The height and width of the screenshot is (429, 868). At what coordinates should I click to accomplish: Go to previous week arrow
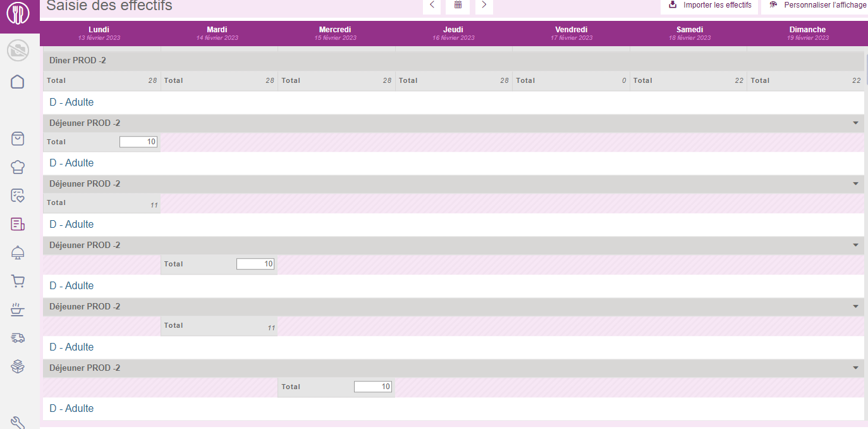(x=431, y=5)
